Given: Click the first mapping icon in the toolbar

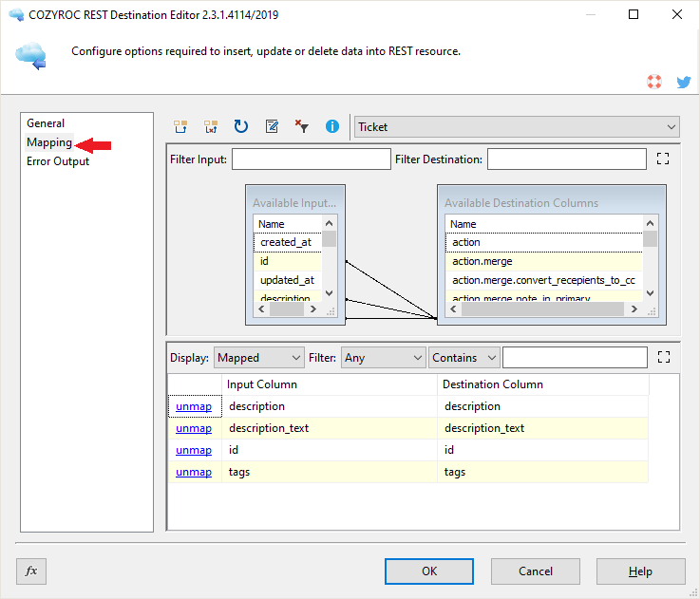Looking at the screenshot, I should tap(180, 126).
